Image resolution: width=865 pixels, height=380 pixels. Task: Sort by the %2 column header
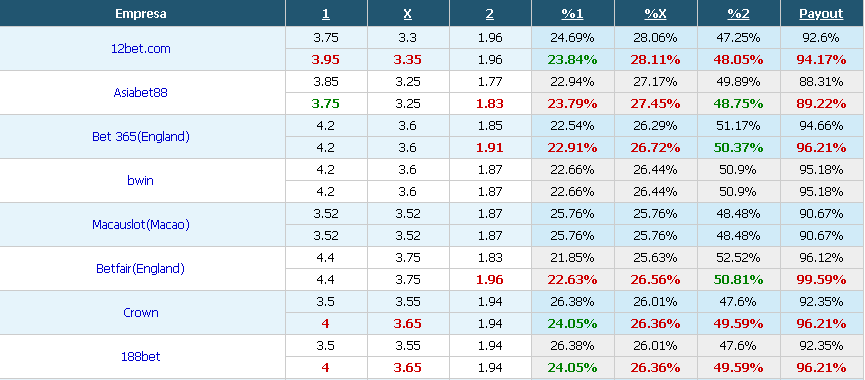click(739, 14)
